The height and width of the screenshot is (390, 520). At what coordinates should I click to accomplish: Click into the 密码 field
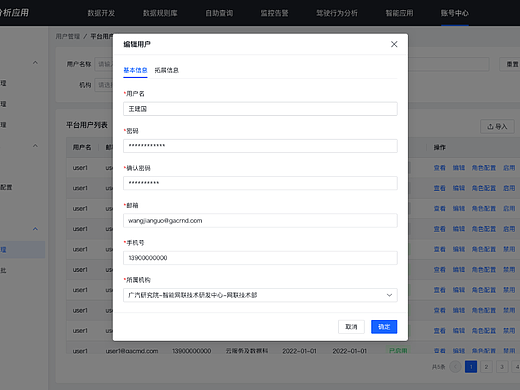[x=260, y=146]
